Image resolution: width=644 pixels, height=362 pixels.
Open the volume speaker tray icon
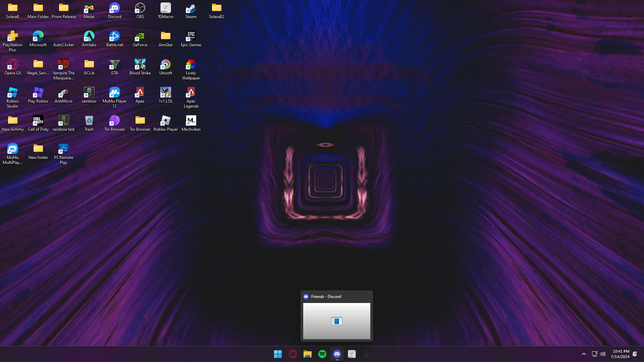603,354
